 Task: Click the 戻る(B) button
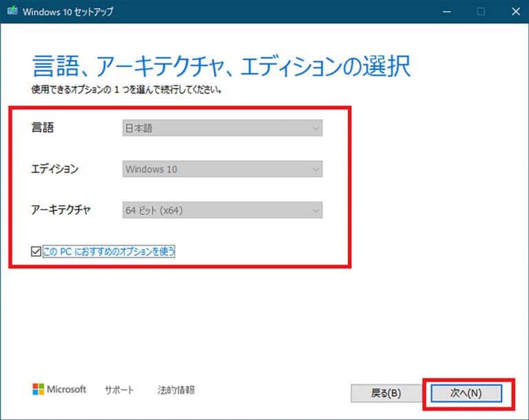[x=386, y=393]
